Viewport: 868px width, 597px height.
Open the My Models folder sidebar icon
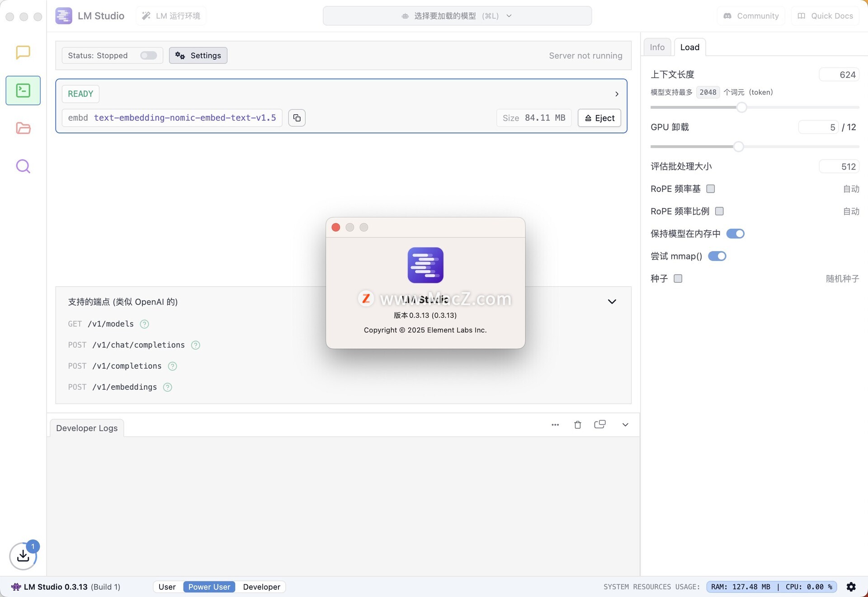coord(23,128)
